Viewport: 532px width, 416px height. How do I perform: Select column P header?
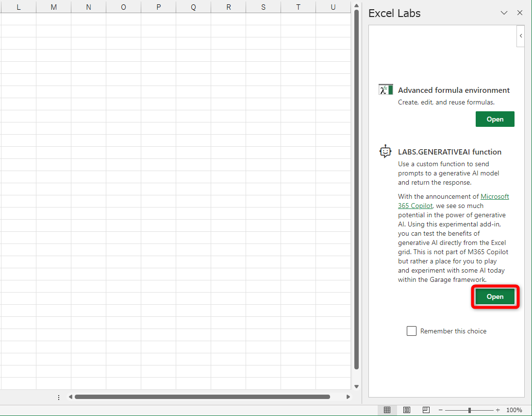[158, 7]
